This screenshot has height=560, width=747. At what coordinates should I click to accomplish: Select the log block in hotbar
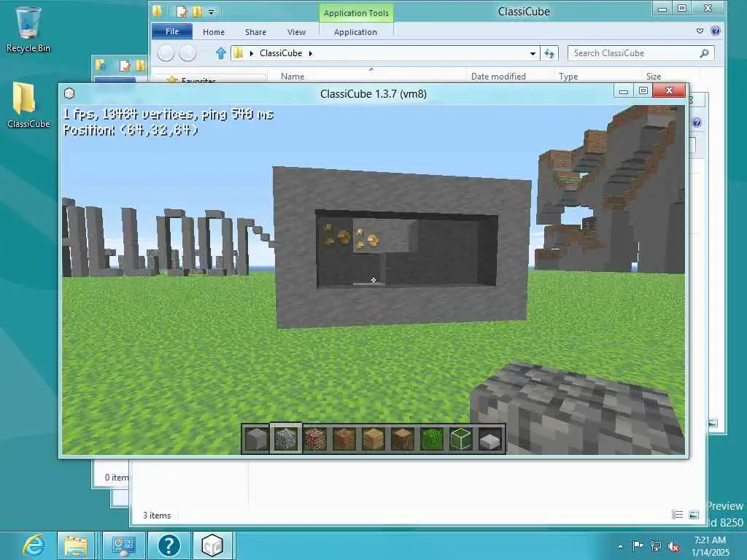tap(403, 438)
